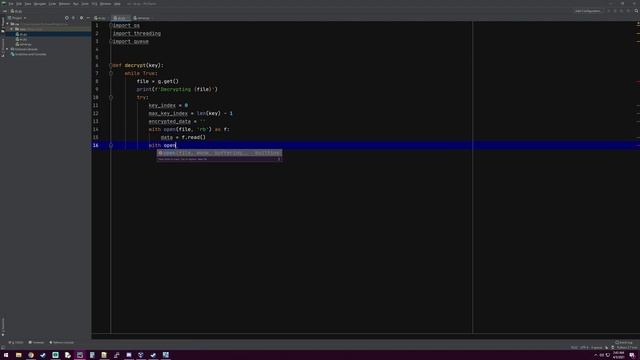Viewport: 640px width, 360px height.
Task: Fold the while True block
Action: 111,73
